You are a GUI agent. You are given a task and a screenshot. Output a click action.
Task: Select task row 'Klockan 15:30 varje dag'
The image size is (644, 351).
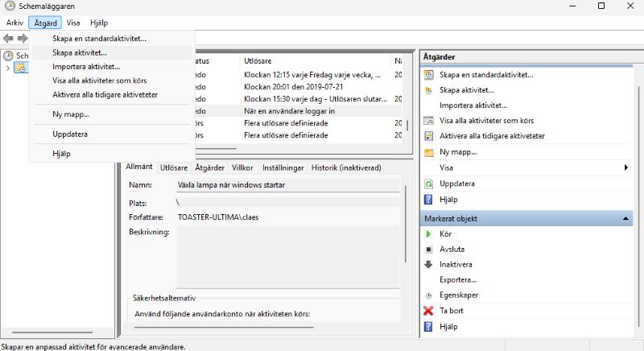(299, 99)
